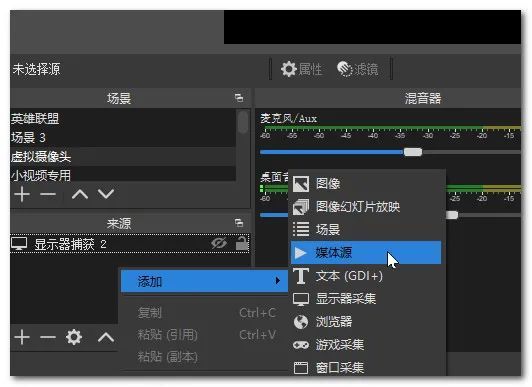Remove selected source with minus icon

[x=48, y=337]
